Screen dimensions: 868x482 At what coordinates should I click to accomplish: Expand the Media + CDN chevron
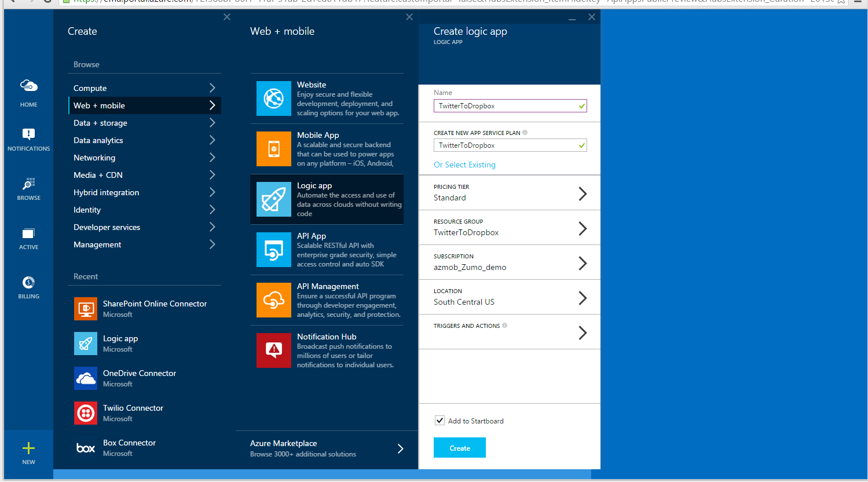213,175
